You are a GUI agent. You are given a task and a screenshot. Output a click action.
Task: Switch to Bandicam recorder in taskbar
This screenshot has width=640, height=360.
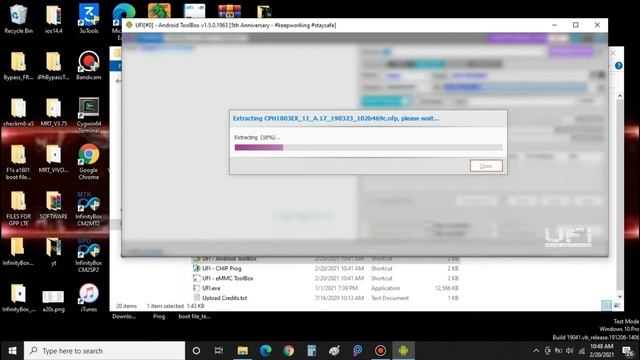point(380,351)
